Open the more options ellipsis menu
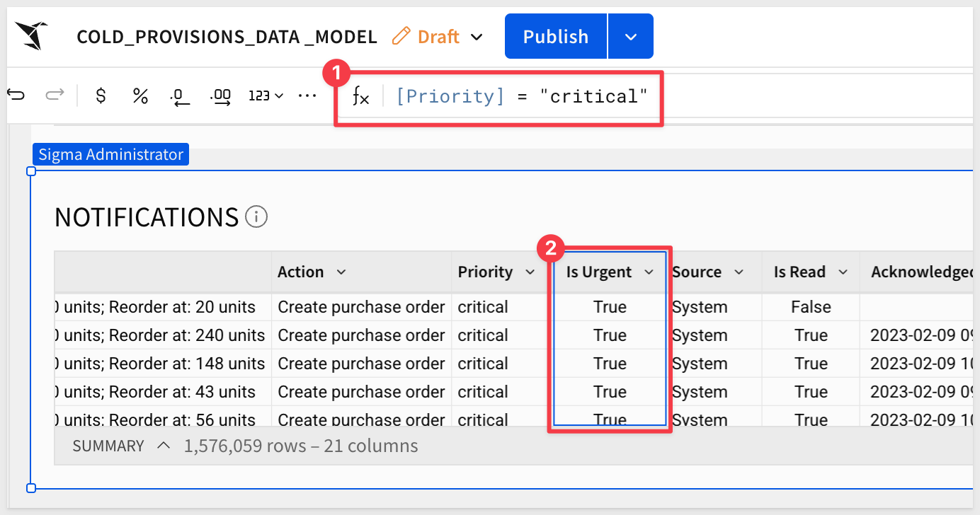The image size is (980, 515). [307, 96]
